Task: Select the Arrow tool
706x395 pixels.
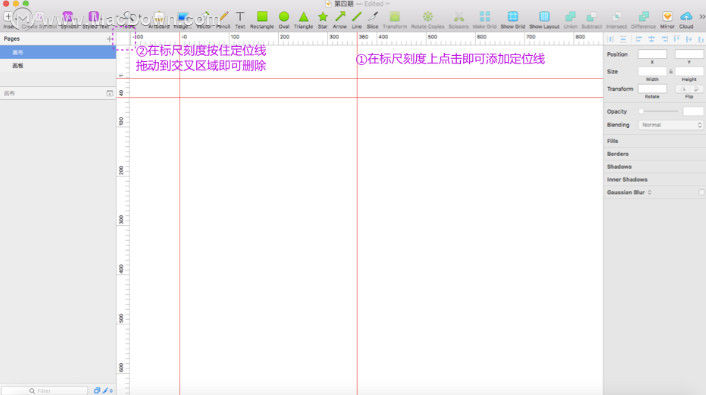Action: point(340,20)
